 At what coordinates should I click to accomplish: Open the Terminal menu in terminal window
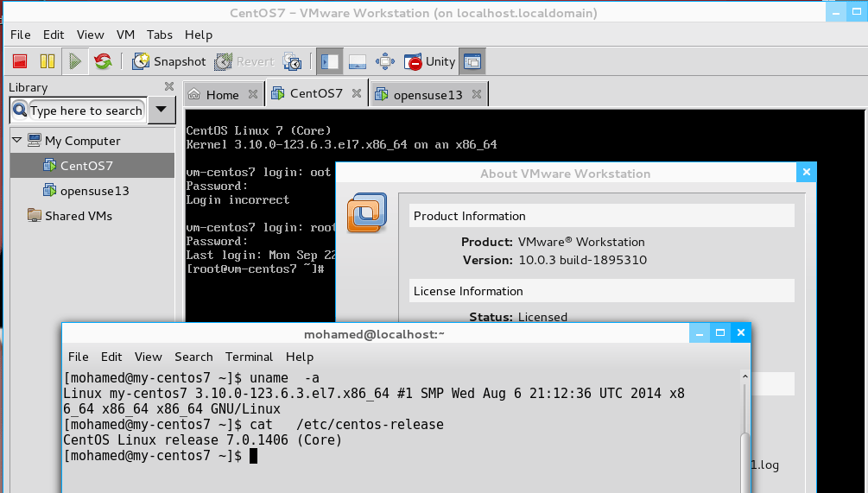point(249,357)
